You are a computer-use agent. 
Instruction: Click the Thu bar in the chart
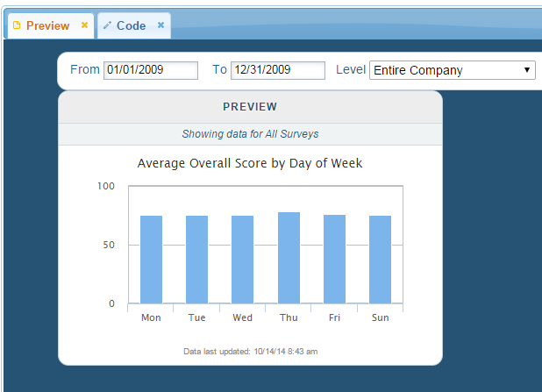click(289, 258)
